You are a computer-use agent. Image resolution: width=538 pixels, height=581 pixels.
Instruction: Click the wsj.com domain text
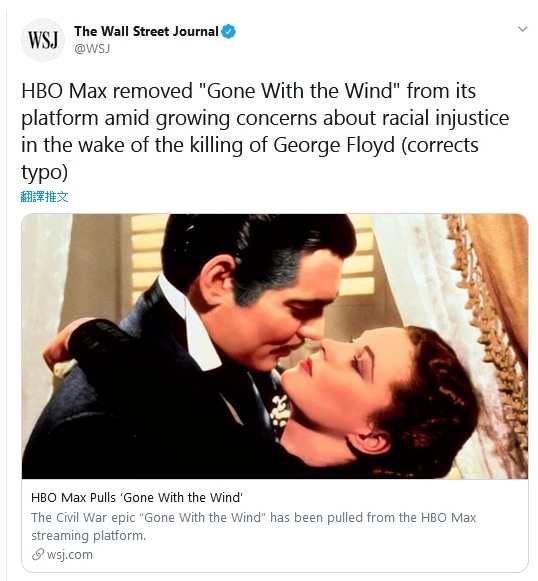coord(70,555)
